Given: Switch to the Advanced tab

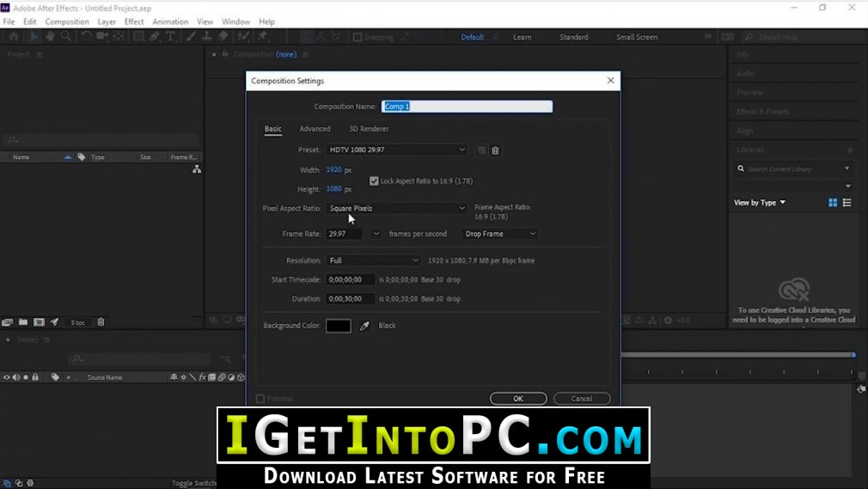Looking at the screenshot, I should pyautogui.click(x=315, y=129).
